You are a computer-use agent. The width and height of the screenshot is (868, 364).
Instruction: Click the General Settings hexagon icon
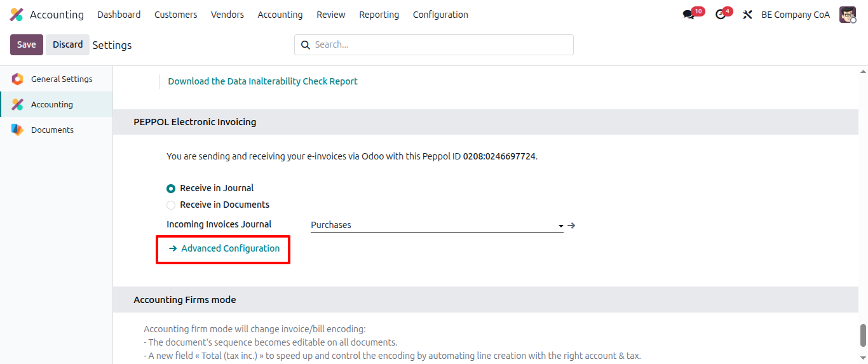[17, 79]
